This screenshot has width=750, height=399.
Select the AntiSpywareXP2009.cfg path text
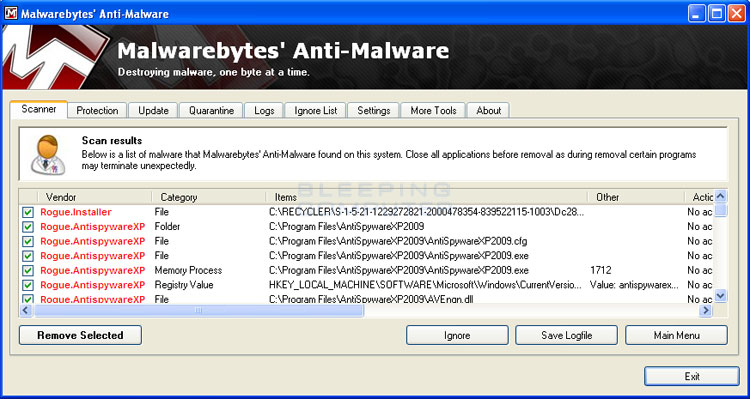click(x=398, y=241)
